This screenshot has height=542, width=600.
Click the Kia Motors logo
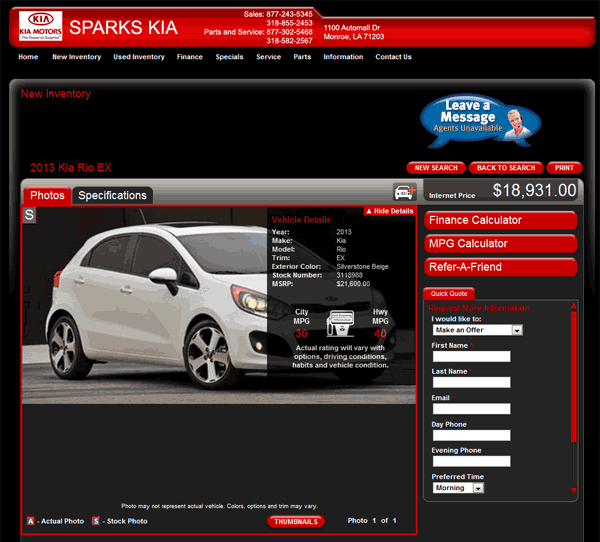click(41, 26)
